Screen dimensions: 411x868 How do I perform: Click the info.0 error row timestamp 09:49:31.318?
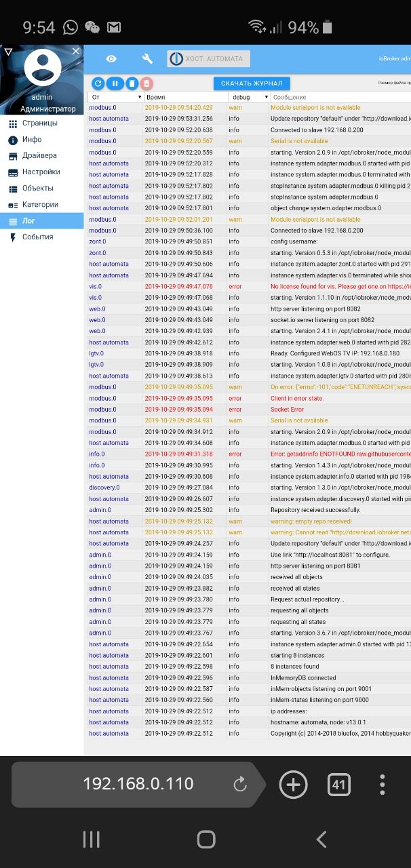178,454
